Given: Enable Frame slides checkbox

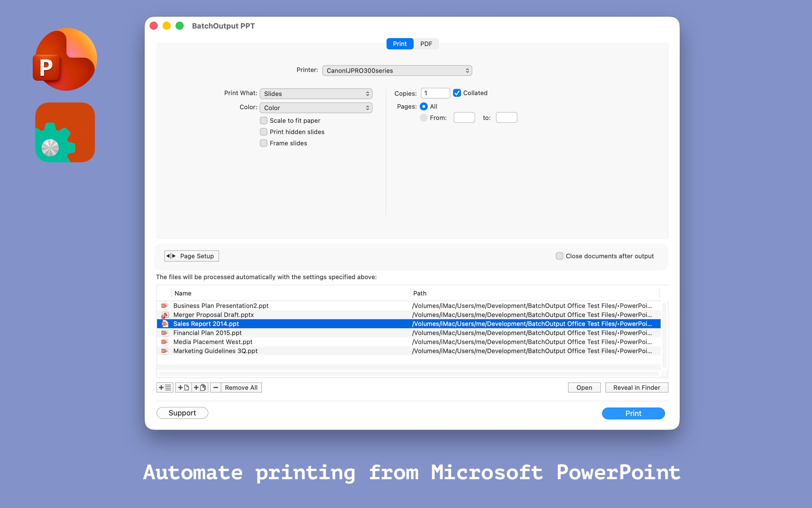Looking at the screenshot, I should [264, 143].
